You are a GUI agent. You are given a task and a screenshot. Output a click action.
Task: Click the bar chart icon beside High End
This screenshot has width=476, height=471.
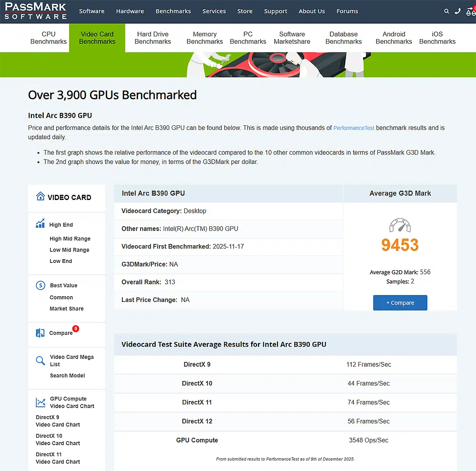[x=40, y=224]
